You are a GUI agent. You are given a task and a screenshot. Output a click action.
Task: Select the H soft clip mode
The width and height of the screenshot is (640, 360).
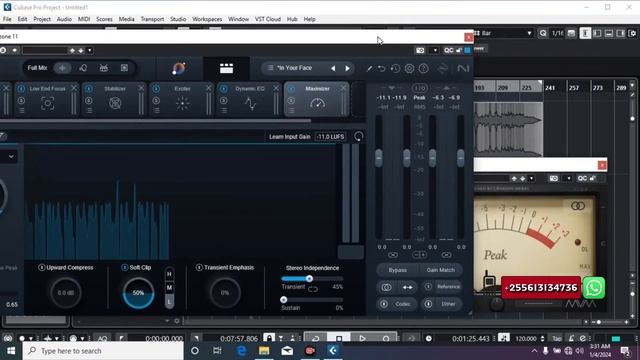point(169,274)
